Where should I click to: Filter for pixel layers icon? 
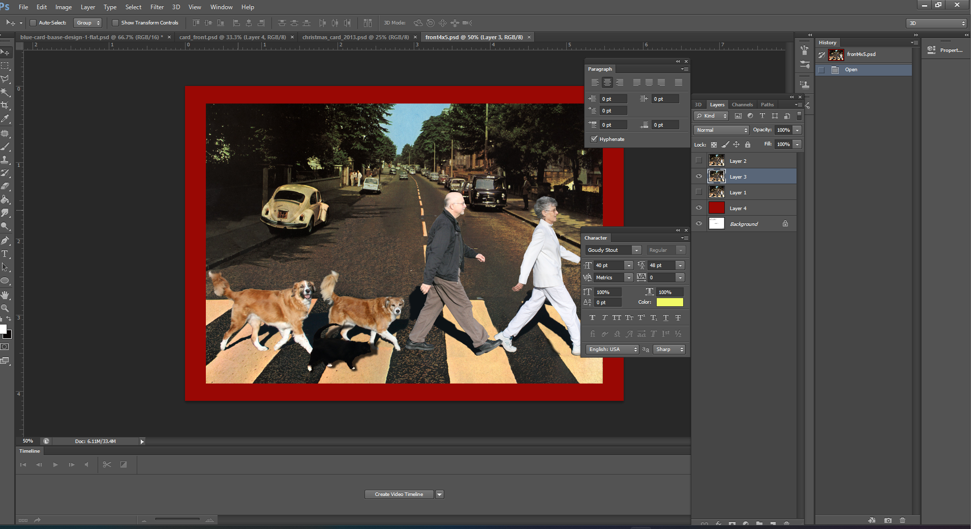click(738, 116)
